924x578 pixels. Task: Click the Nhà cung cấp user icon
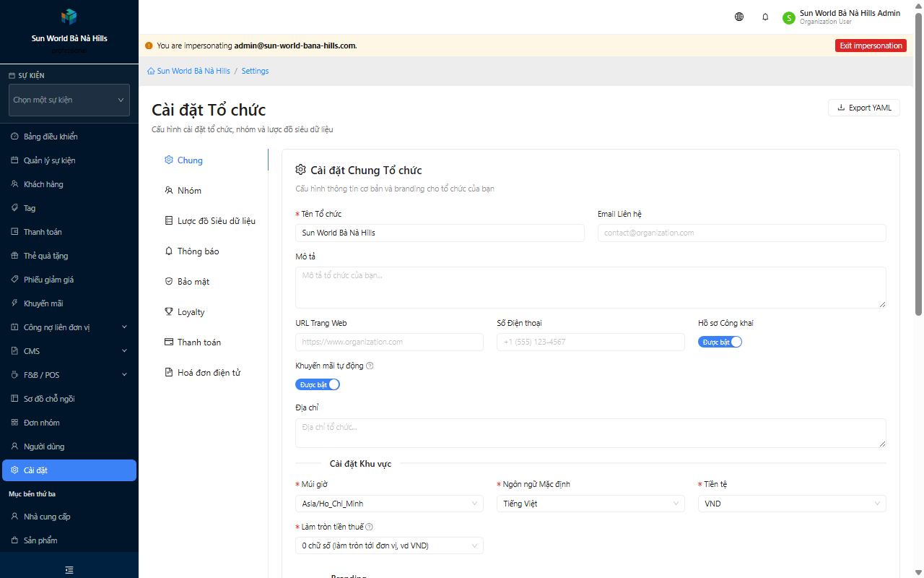(14, 517)
